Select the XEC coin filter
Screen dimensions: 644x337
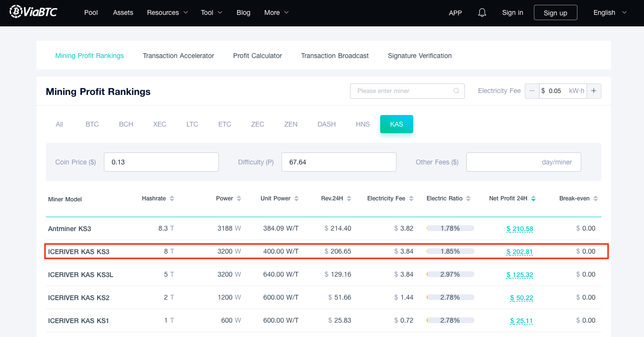point(160,124)
